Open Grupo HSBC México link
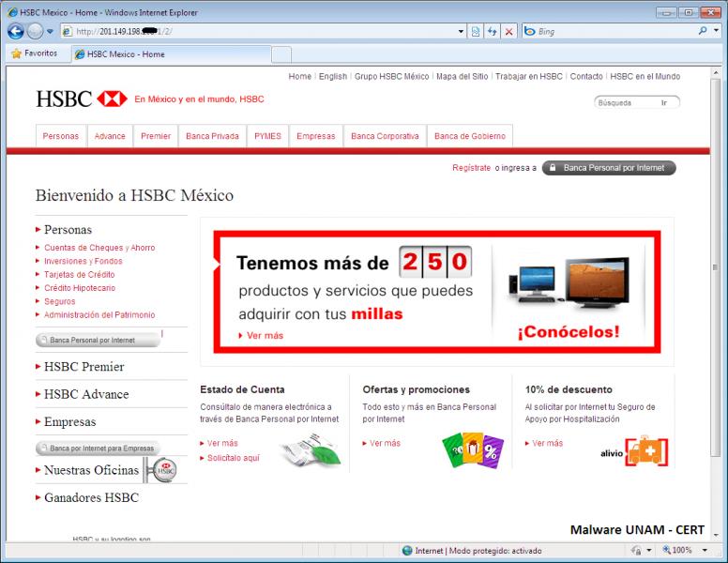Image resolution: width=728 pixels, height=563 pixels. click(392, 76)
